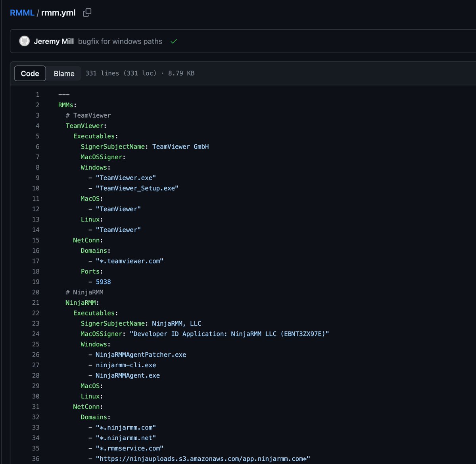Select line number 21
This screenshot has width=476, height=464.
(x=36, y=302)
